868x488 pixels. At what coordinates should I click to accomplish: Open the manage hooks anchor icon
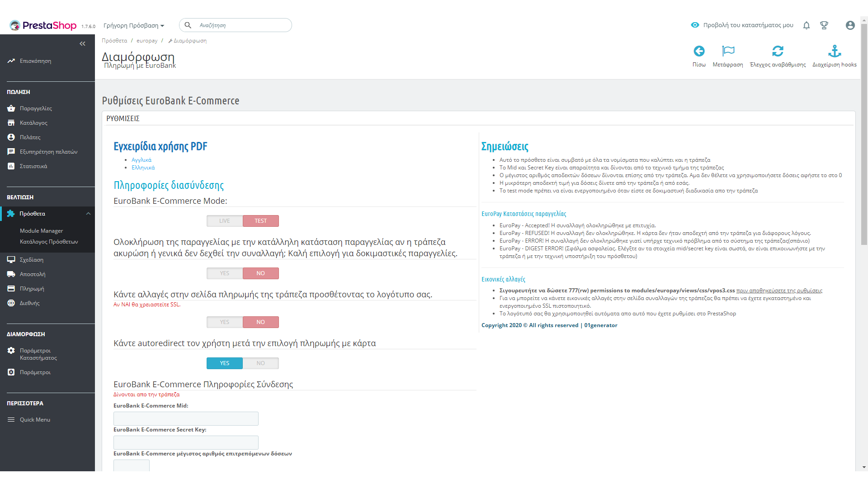pyautogui.click(x=834, y=51)
